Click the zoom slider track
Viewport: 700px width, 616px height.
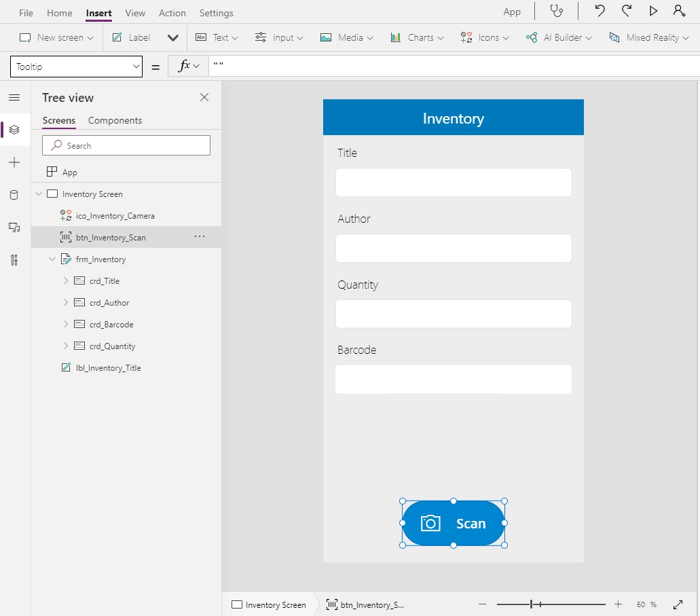(570, 604)
